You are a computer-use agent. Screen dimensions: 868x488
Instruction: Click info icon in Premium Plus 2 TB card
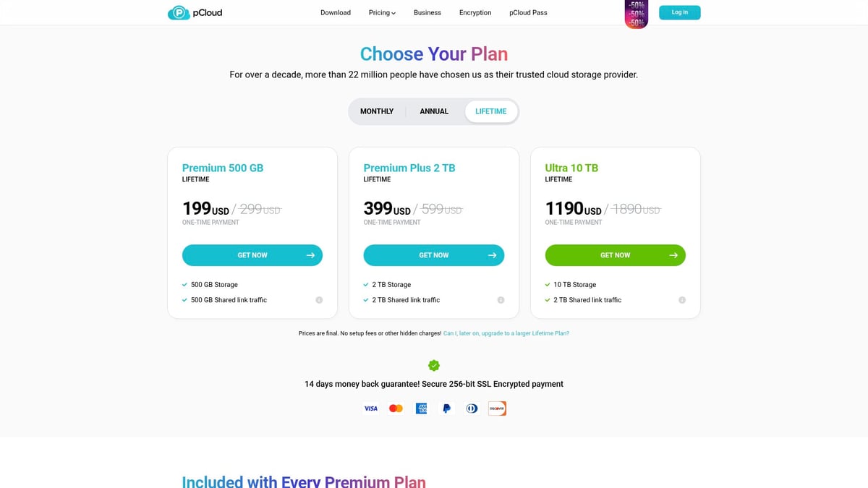[x=501, y=300]
